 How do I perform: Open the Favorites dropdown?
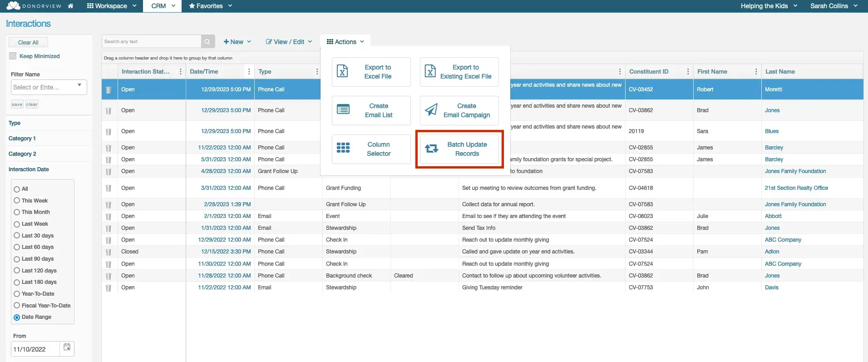[210, 6]
